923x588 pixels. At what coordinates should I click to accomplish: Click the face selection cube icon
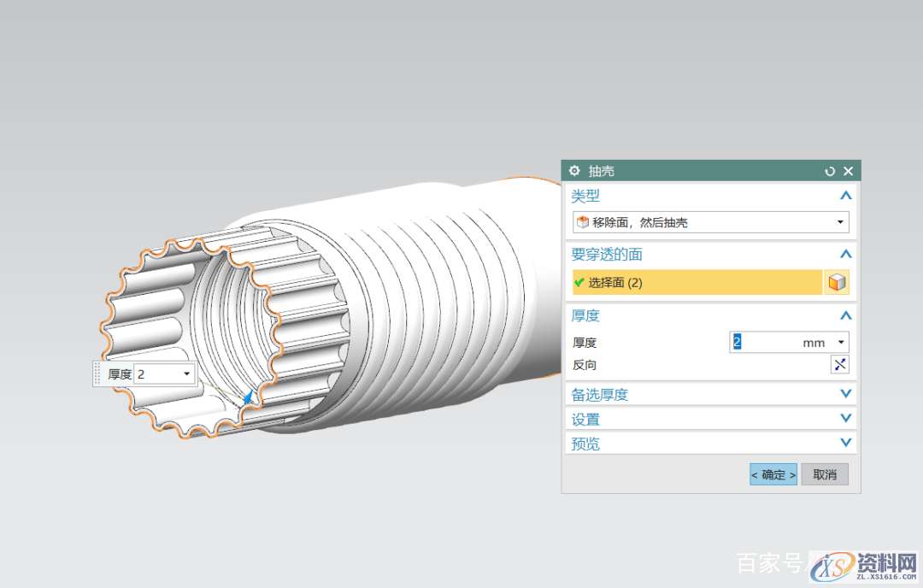(x=837, y=283)
